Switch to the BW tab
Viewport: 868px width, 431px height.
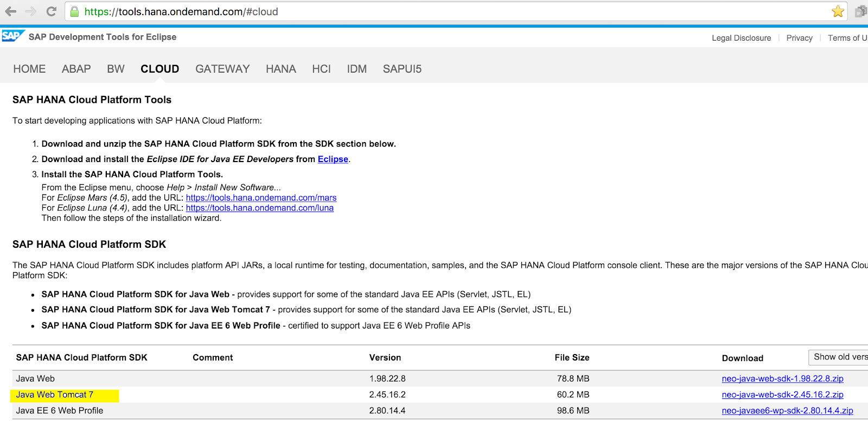pyautogui.click(x=116, y=69)
